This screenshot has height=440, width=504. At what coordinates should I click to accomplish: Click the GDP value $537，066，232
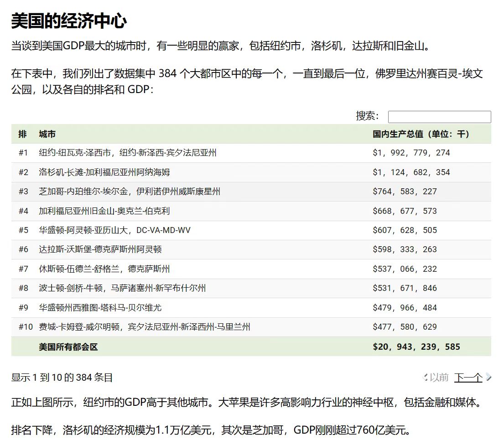pyautogui.click(x=405, y=269)
